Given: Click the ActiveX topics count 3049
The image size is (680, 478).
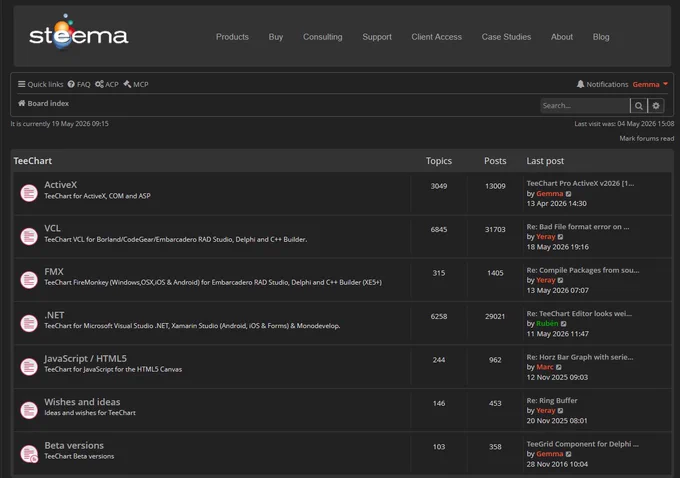Looking at the screenshot, I should [x=439, y=186].
